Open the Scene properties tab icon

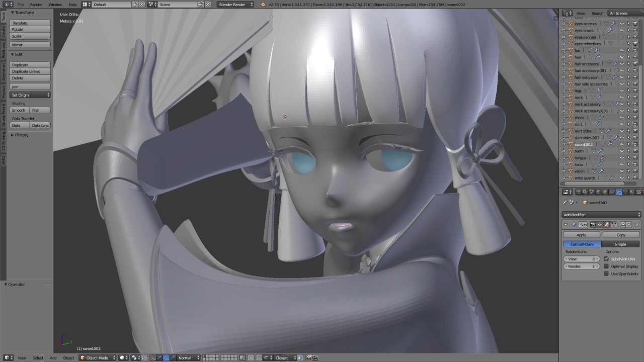[592, 192]
